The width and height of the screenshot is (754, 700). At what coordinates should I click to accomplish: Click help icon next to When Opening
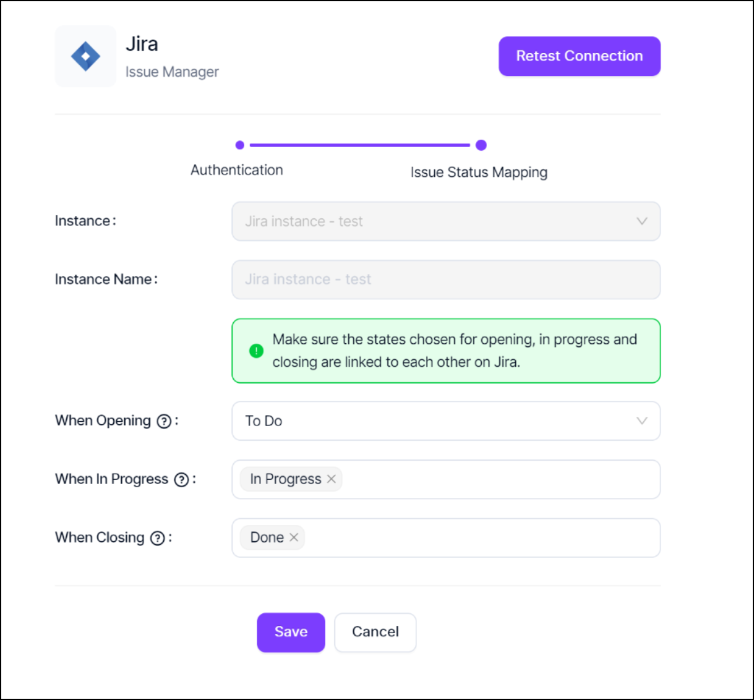(x=164, y=421)
